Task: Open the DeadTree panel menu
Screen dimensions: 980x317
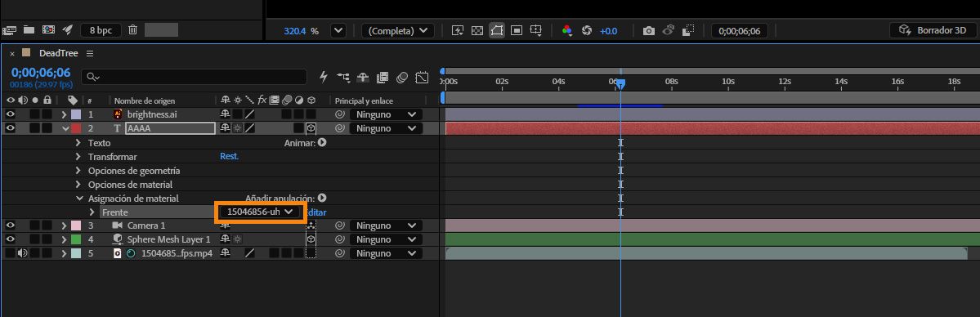Action: [x=90, y=53]
